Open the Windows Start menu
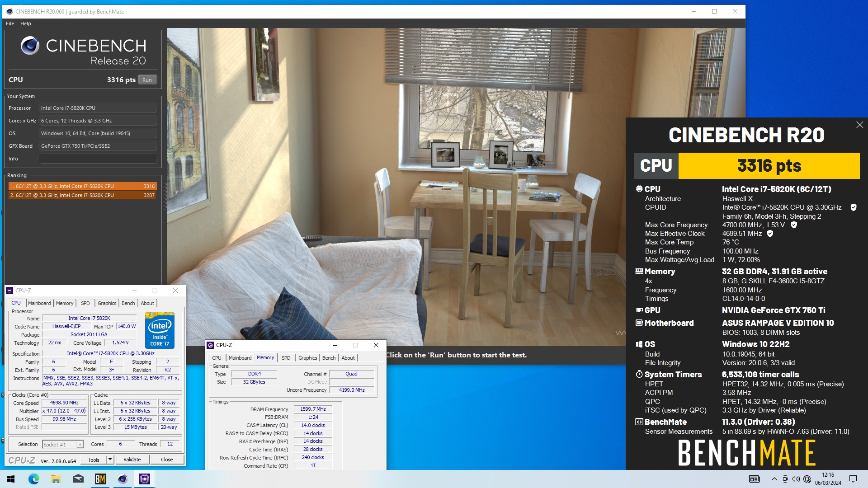This screenshot has width=868, height=488. pyautogui.click(x=11, y=479)
